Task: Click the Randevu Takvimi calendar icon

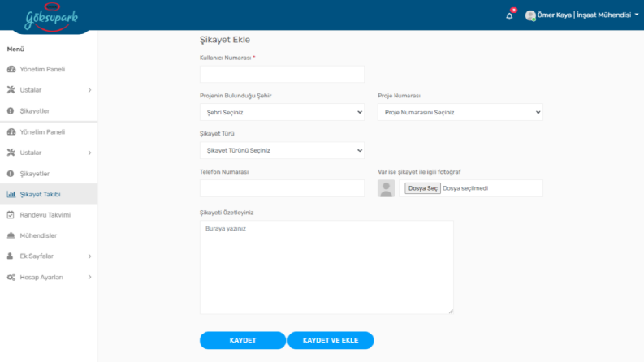Action: [x=11, y=214]
